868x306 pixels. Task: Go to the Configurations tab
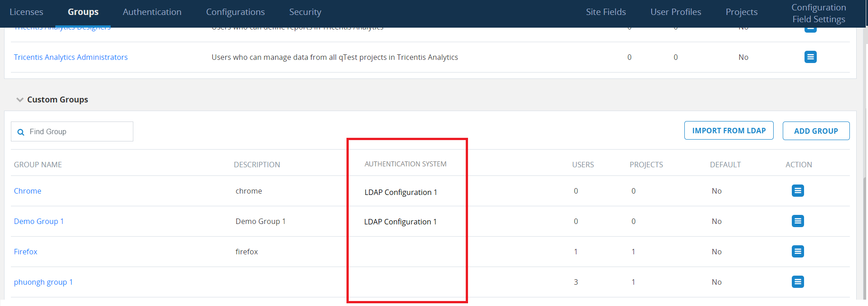point(235,12)
